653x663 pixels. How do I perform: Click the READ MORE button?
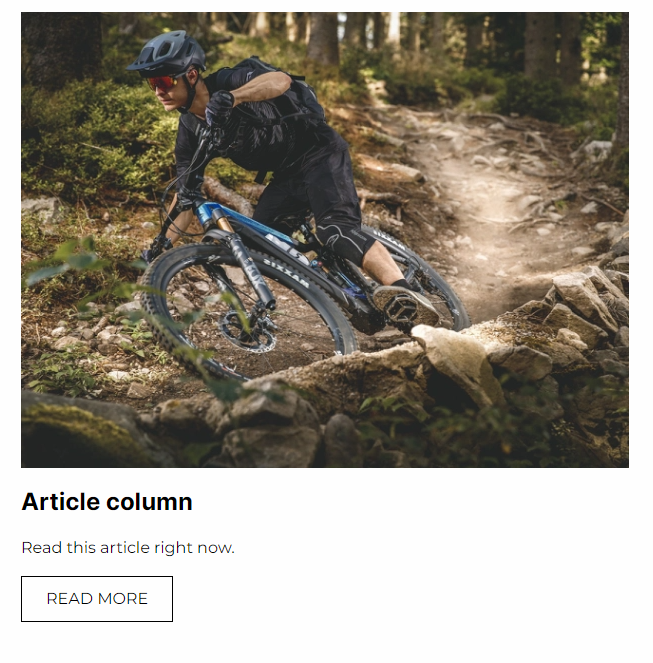point(97,599)
